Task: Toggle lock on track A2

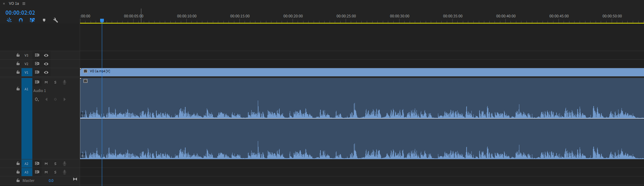Action: [18, 164]
